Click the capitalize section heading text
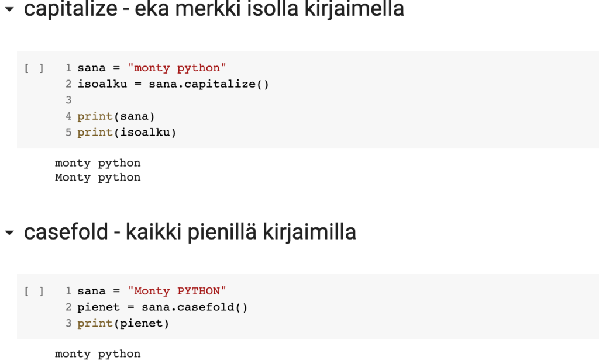Image resolution: width=599 pixels, height=364 pixels. (x=214, y=9)
